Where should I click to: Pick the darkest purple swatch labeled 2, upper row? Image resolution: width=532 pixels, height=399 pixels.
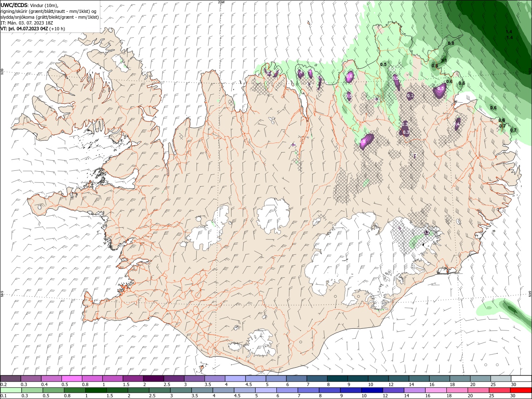point(153,379)
